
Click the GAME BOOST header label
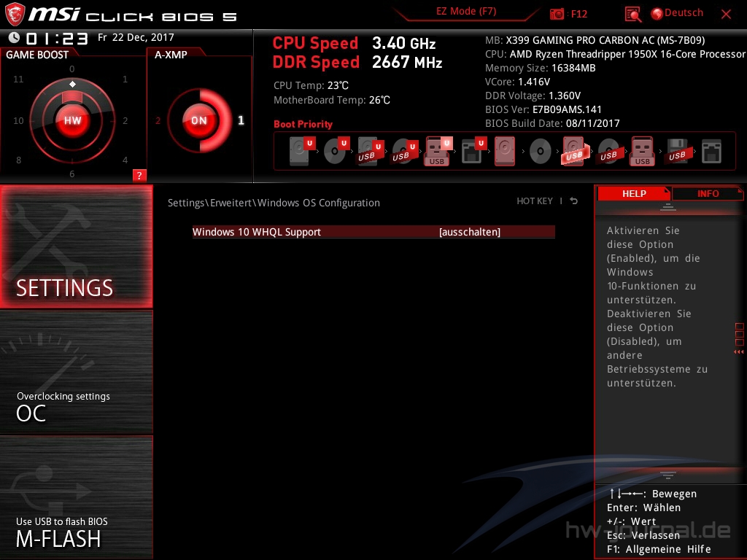point(37,55)
